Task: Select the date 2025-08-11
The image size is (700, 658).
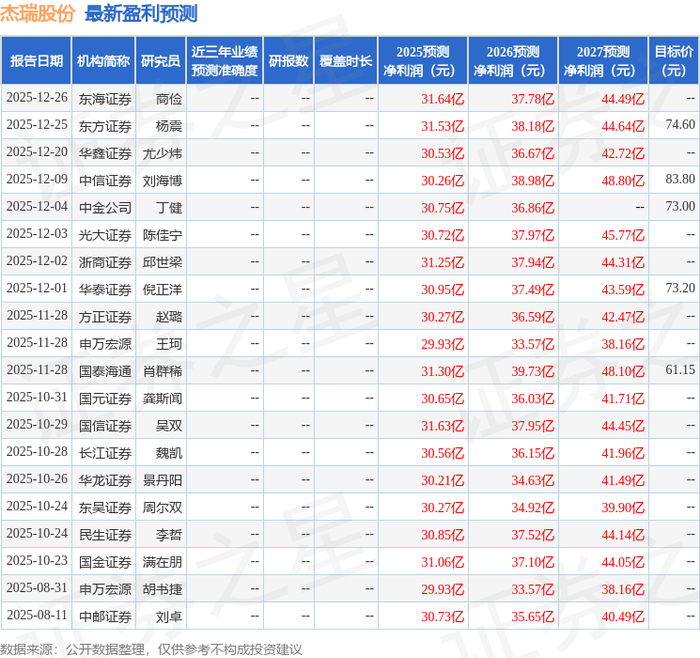Action: (37, 615)
